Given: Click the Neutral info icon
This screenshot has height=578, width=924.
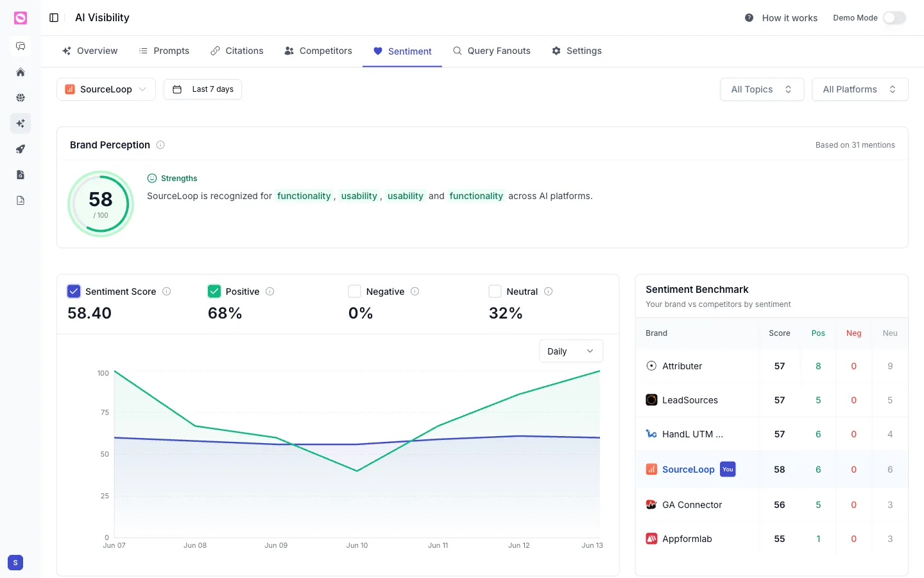Looking at the screenshot, I should pos(549,292).
